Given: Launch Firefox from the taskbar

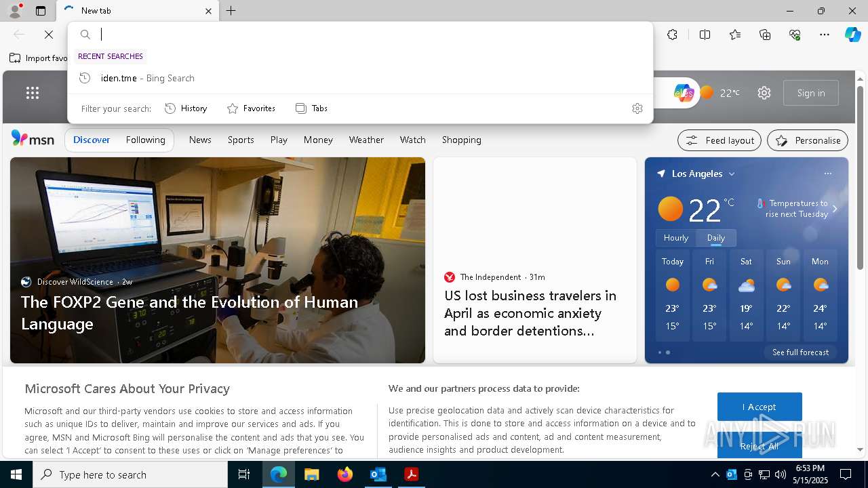Looking at the screenshot, I should tap(344, 474).
